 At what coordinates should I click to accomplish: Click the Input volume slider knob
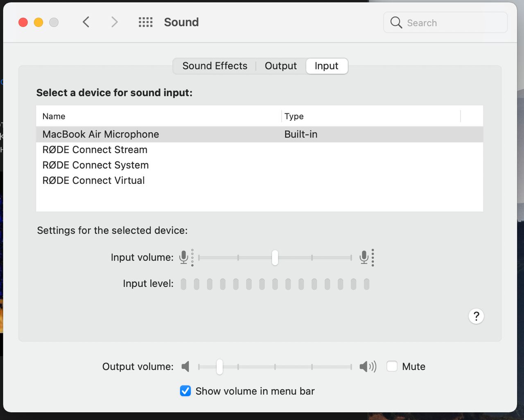275,257
